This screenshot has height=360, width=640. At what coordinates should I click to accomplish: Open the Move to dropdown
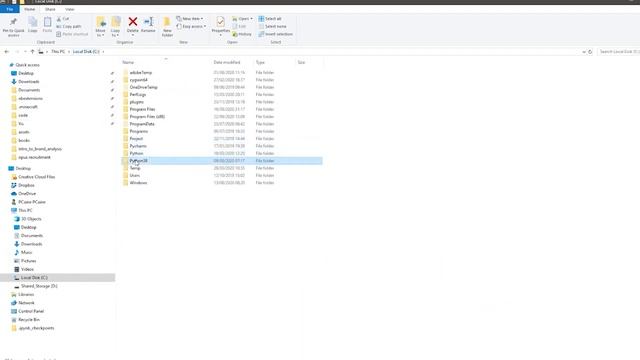[x=100, y=27]
